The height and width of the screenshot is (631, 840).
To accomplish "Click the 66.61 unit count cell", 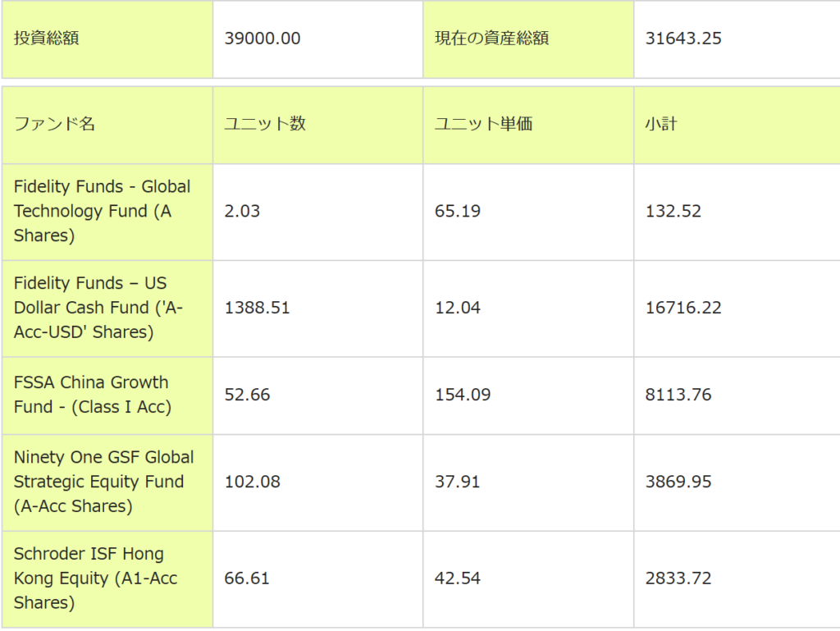I will pyautogui.click(x=247, y=578).
